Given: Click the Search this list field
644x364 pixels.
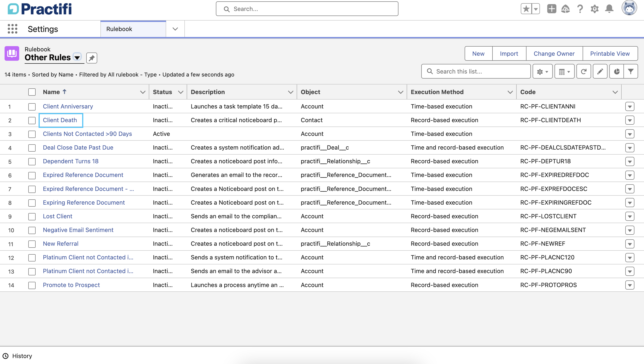Looking at the screenshot, I should click(476, 71).
